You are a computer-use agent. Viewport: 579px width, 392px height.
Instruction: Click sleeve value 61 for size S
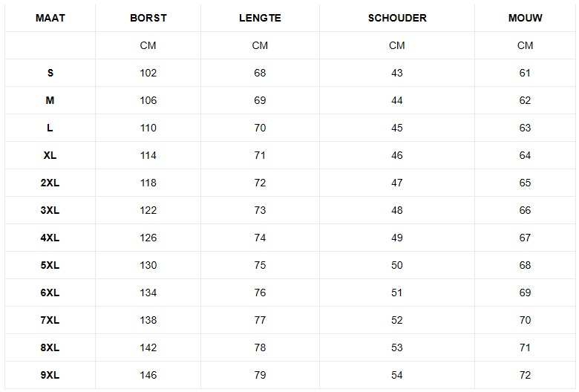pyautogui.click(x=525, y=73)
